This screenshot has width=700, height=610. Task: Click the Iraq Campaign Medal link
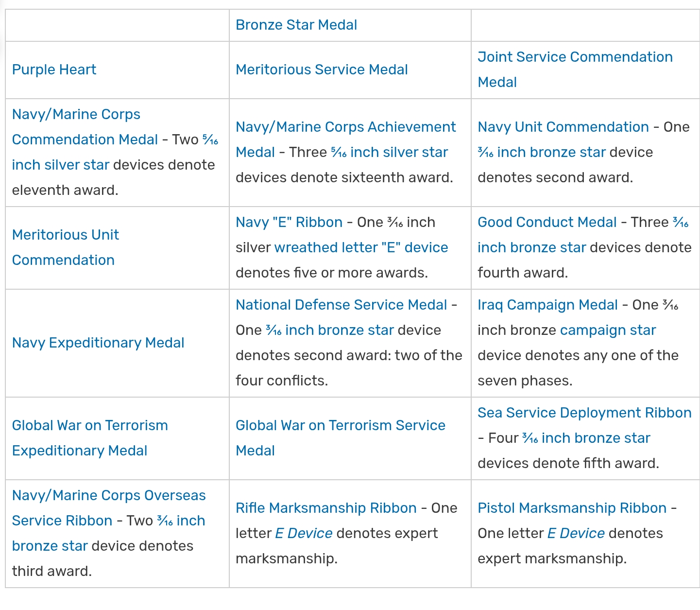pos(547,305)
